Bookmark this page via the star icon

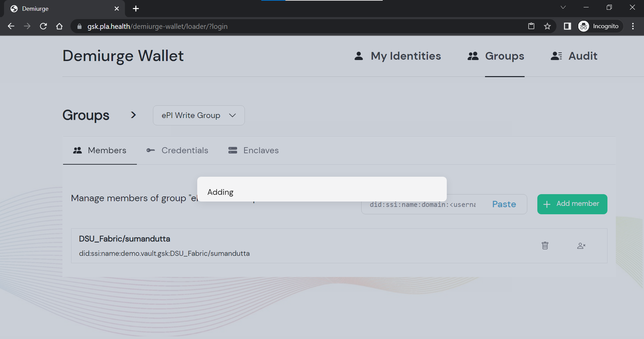[547, 26]
